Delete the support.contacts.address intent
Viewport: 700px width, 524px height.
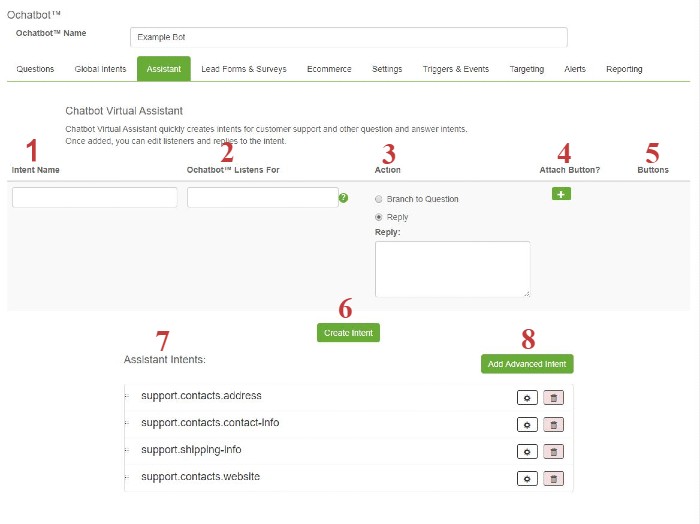click(554, 398)
